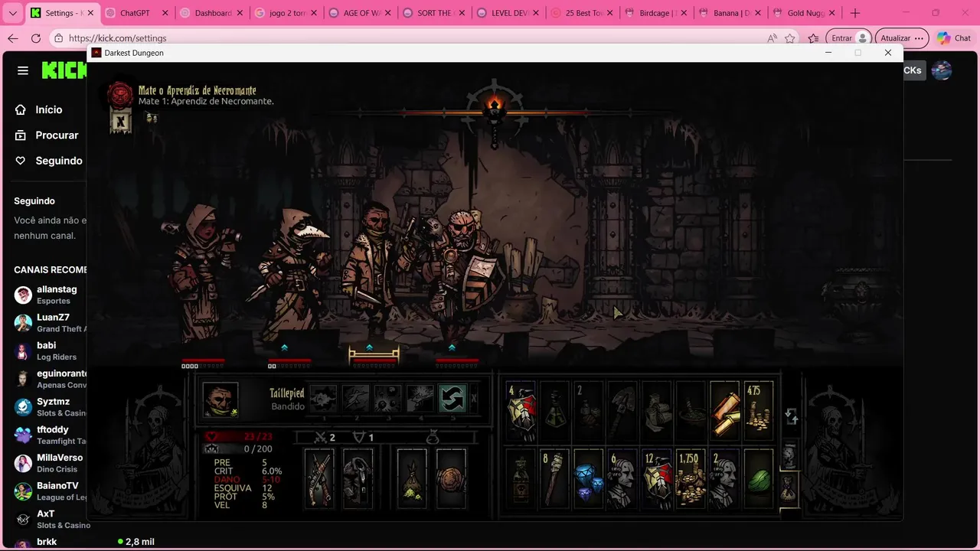Select the golden deed scrolls in inventory
The width and height of the screenshot is (980, 551).
724,412
